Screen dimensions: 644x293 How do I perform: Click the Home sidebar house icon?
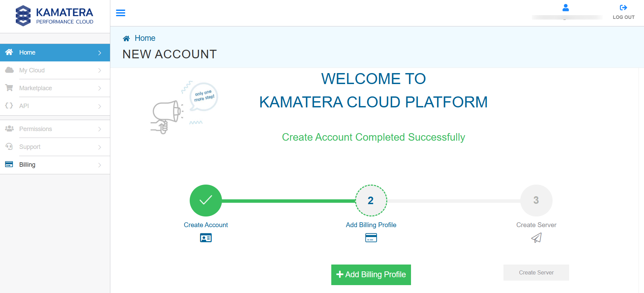tap(9, 52)
